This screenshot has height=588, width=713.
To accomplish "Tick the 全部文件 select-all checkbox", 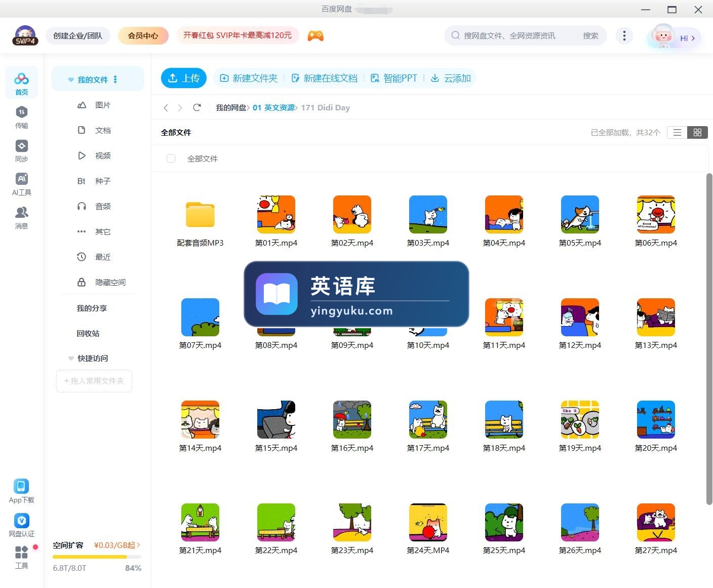I will coord(171,159).
